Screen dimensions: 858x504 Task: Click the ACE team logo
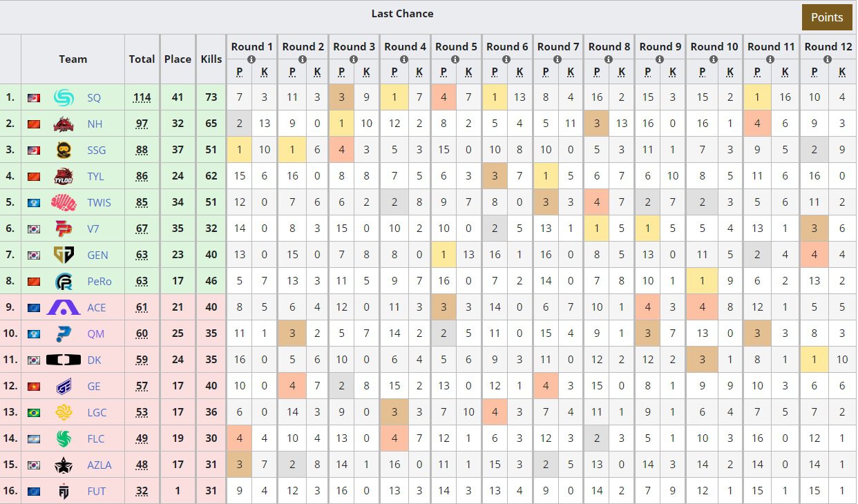click(64, 307)
